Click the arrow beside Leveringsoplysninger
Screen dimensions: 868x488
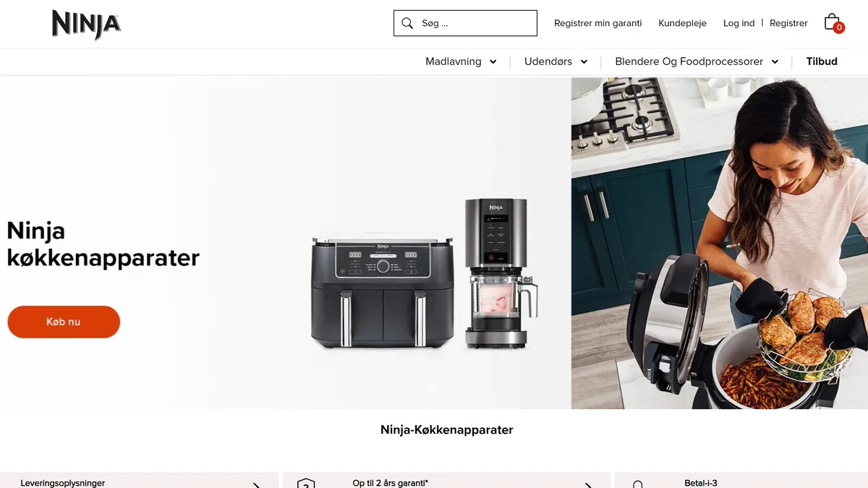pyautogui.click(x=256, y=484)
